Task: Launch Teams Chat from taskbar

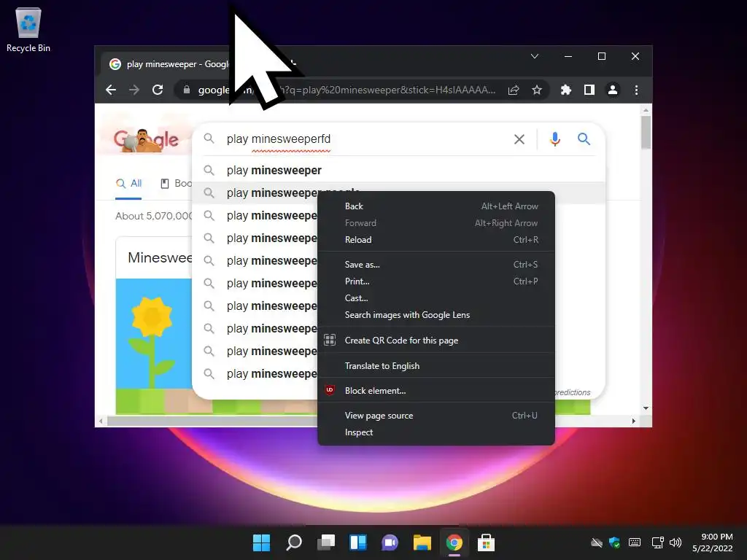Action: click(x=390, y=542)
